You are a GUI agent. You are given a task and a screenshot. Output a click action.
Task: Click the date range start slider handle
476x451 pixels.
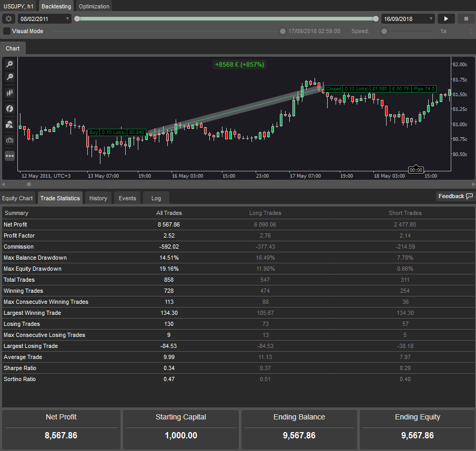point(77,19)
